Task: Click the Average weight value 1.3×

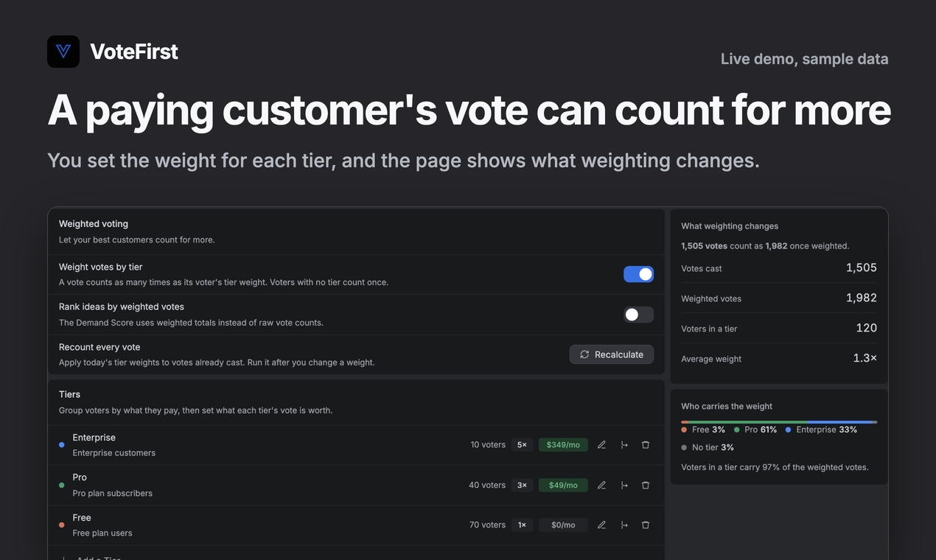Action: tap(865, 359)
